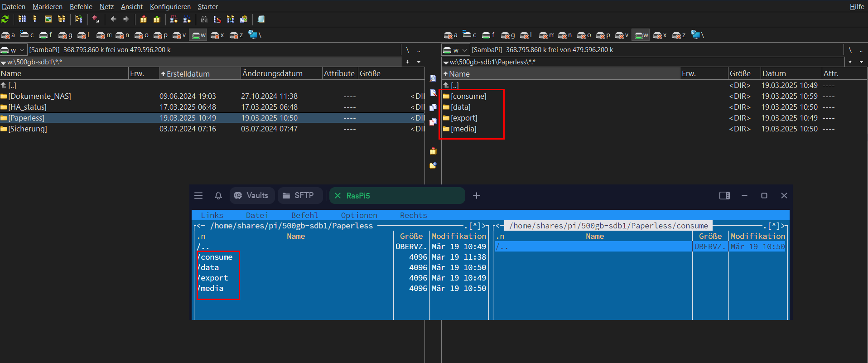Switch to thumbnail picture view icon
This screenshot has height=363, width=868.
coord(48,19)
